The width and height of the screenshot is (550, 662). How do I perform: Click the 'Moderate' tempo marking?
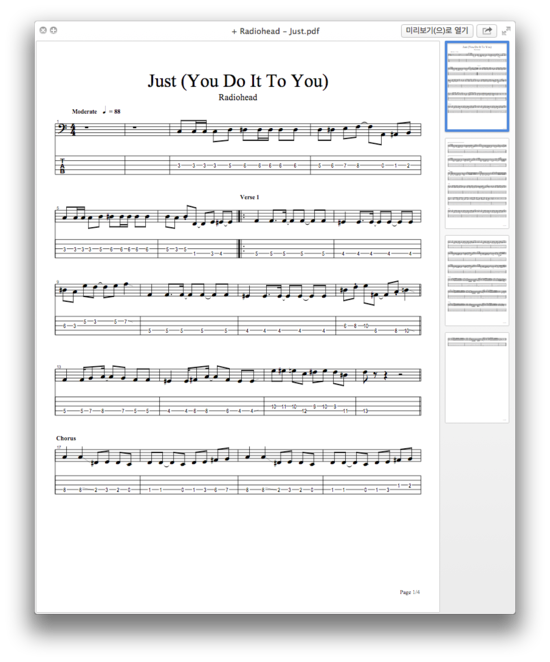[x=84, y=111]
